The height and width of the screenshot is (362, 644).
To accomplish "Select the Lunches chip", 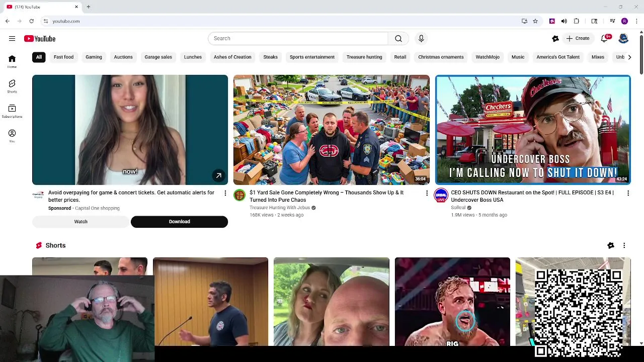I will pyautogui.click(x=193, y=57).
